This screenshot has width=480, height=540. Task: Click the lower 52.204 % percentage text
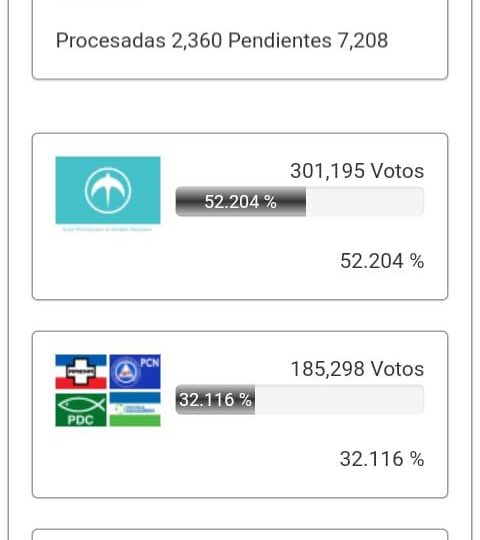point(382,261)
